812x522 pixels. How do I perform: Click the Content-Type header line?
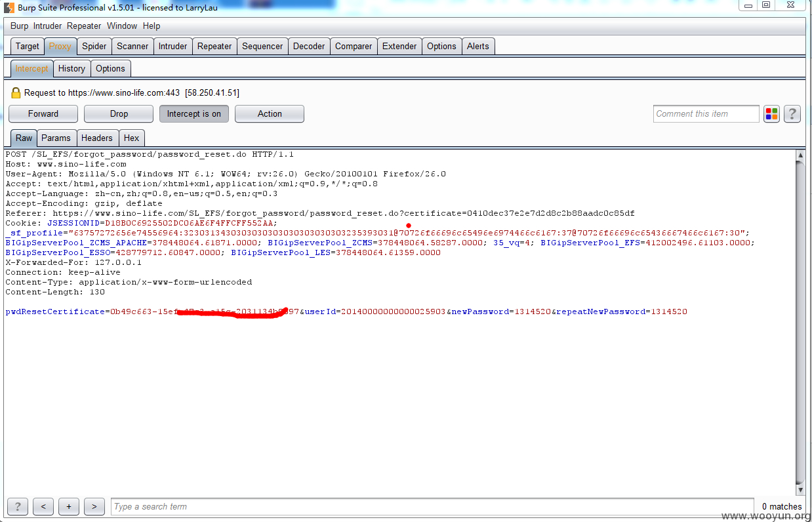129,283
